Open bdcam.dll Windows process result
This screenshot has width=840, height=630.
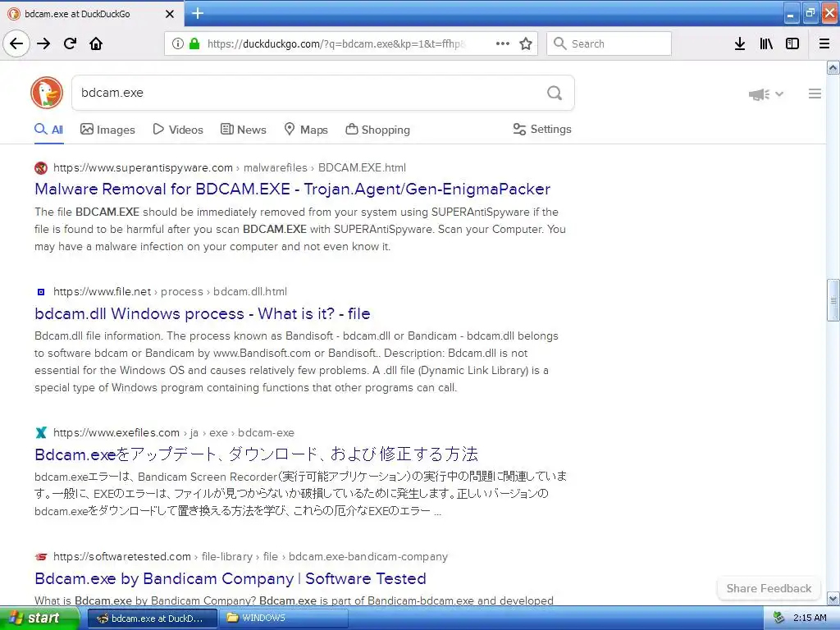tap(203, 313)
